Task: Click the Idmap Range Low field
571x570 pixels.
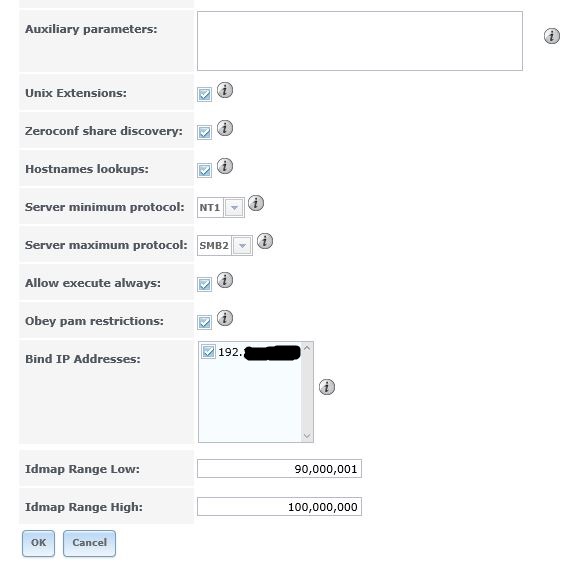Action: [x=279, y=468]
